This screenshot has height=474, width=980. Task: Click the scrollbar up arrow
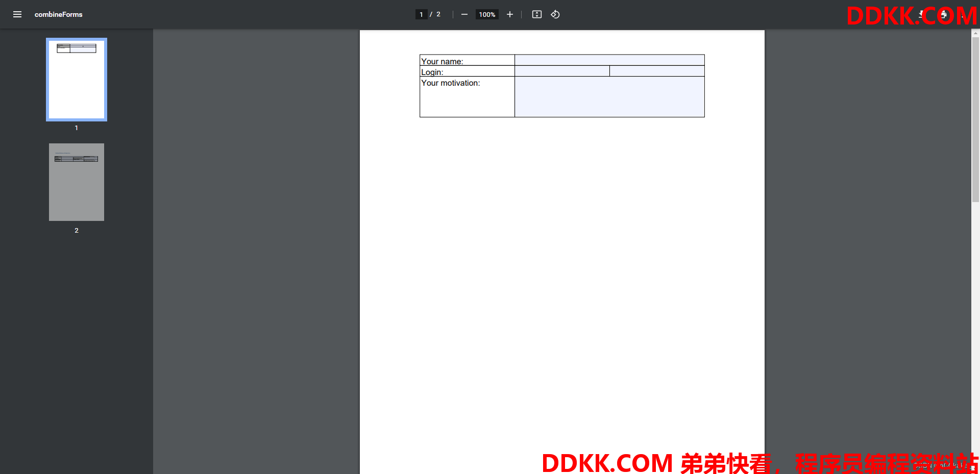(975, 33)
